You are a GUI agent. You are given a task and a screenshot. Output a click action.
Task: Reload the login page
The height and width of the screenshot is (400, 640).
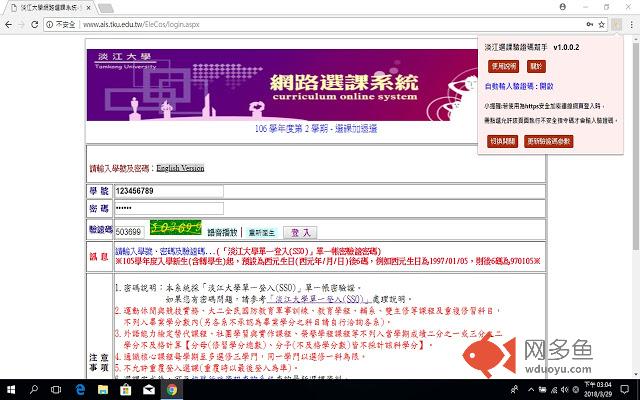point(35,24)
